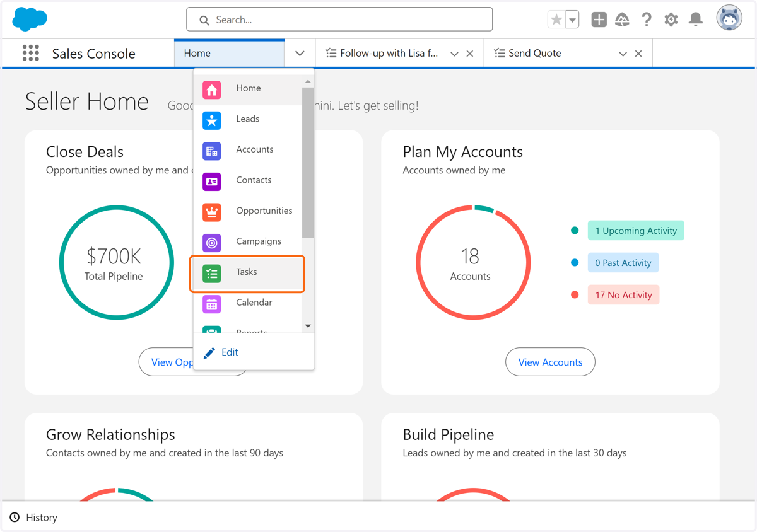Click the 1 Upcoming Activity badge

636,231
